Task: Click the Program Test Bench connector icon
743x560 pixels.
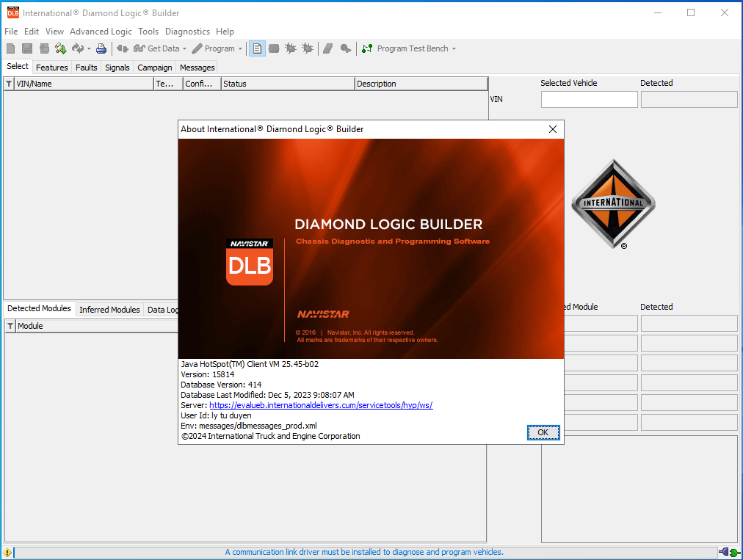Action: pyautogui.click(x=366, y=48)
